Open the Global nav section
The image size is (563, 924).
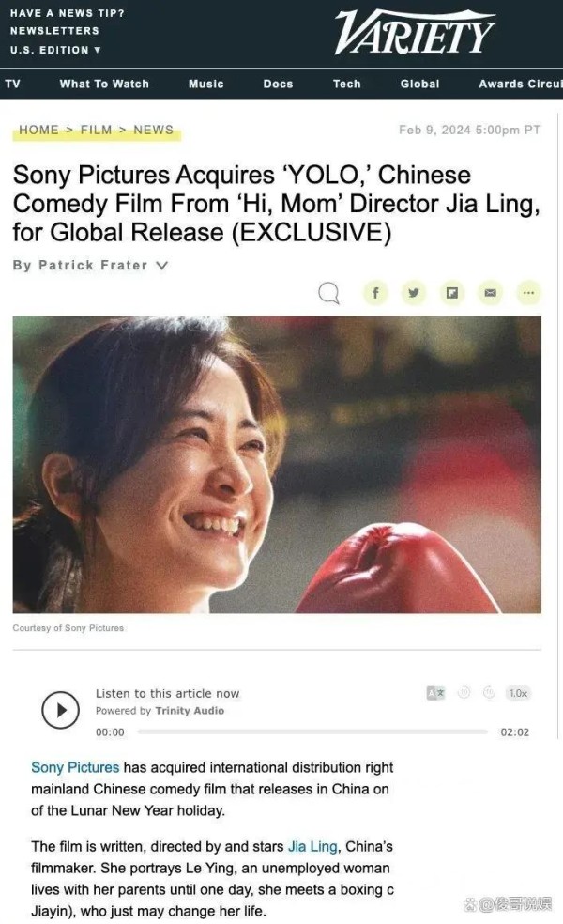tap(419, 84)
